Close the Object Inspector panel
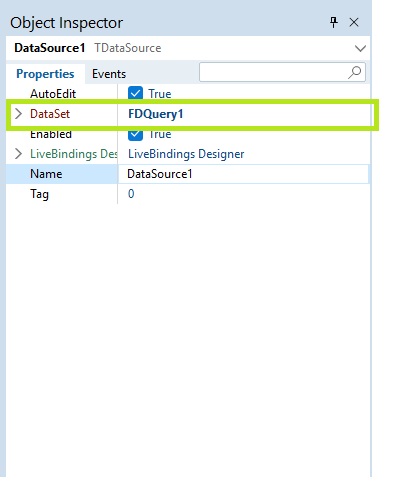Screen dimensions: 397x483 pyautogui.click(x=354, y=23)
